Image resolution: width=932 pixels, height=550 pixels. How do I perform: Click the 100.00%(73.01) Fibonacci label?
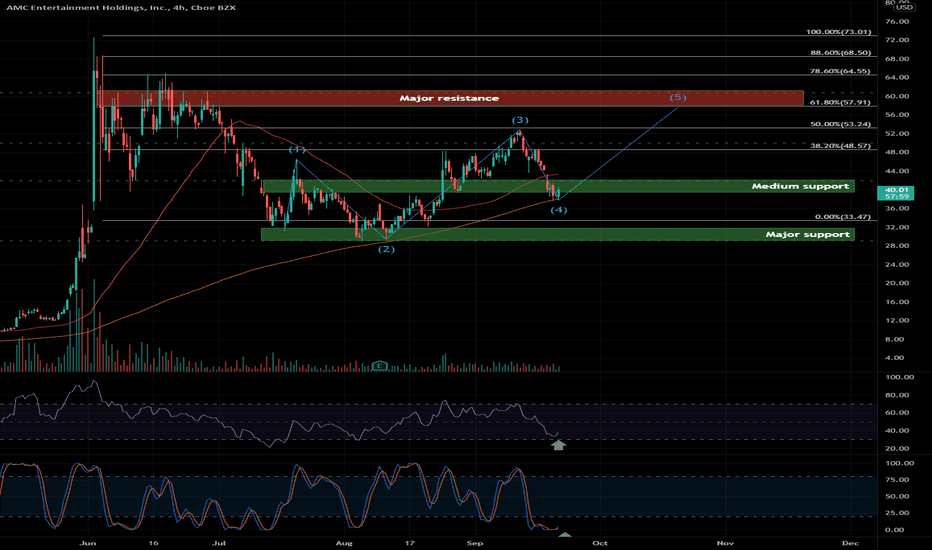[838, 32]
